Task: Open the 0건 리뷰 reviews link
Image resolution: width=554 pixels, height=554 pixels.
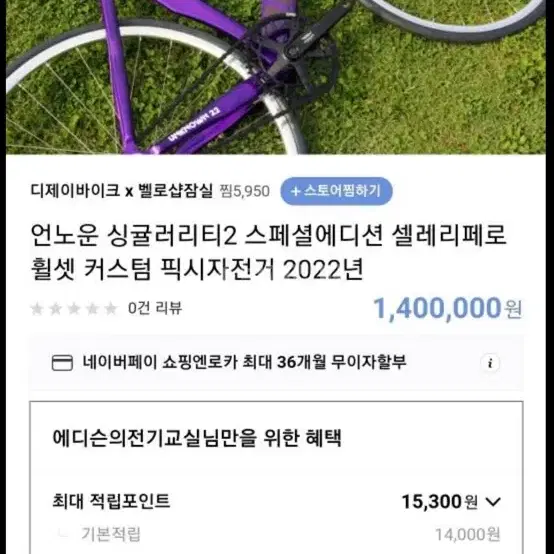Action: (x=155, y=308)
